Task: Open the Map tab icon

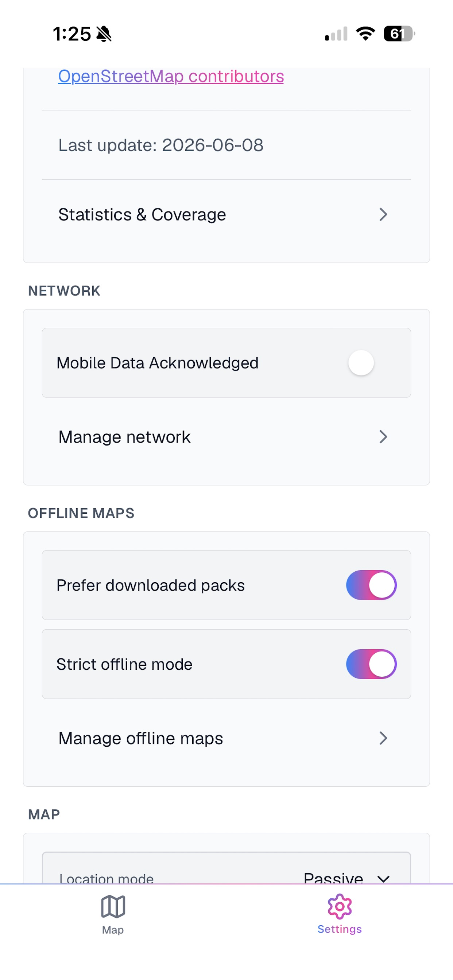Action: pos(113,907)
